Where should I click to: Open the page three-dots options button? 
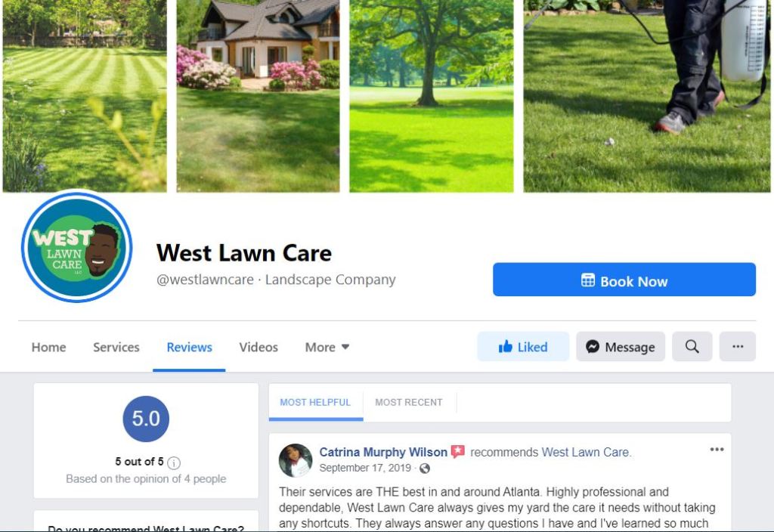(x=738, y=346)
